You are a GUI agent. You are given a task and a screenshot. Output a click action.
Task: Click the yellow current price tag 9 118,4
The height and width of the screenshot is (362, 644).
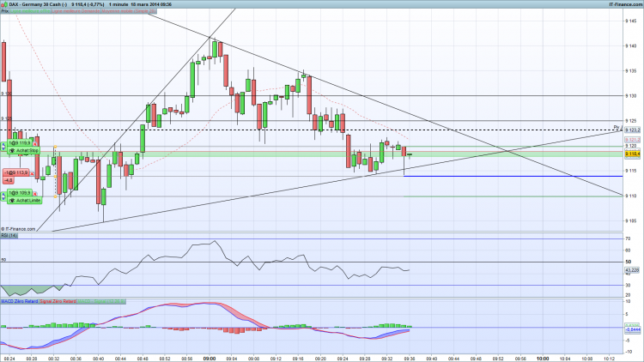pyautogui.click(x=633, y=154)
